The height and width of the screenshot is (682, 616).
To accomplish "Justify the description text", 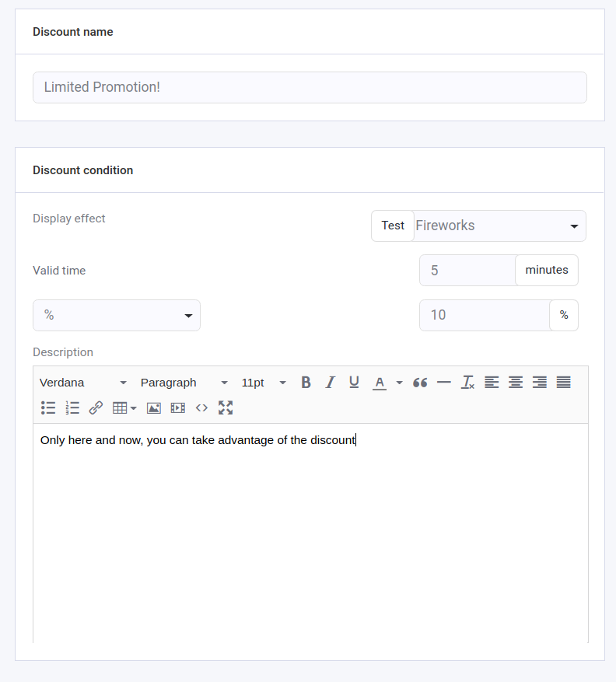I will pyautogui.click(x=564, y=383).
